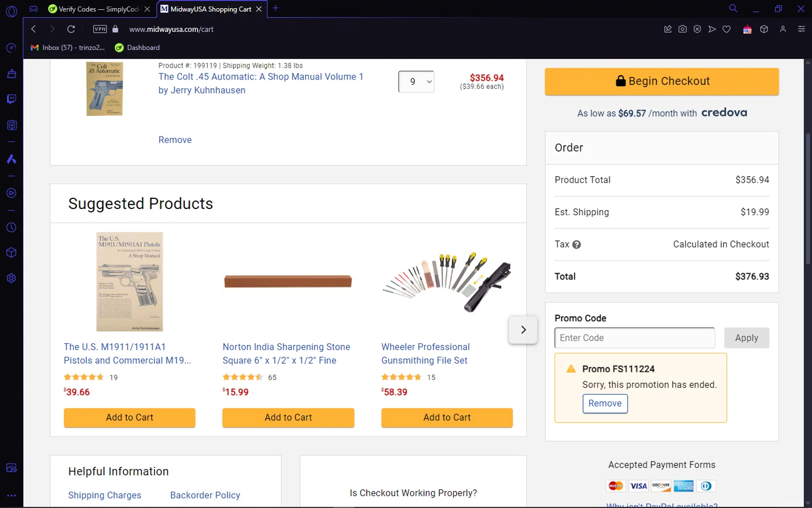The width and height of the screenshot is (812, 508).
Task: Show next suggested products with arrow
Action: click(x=523, y=330)
